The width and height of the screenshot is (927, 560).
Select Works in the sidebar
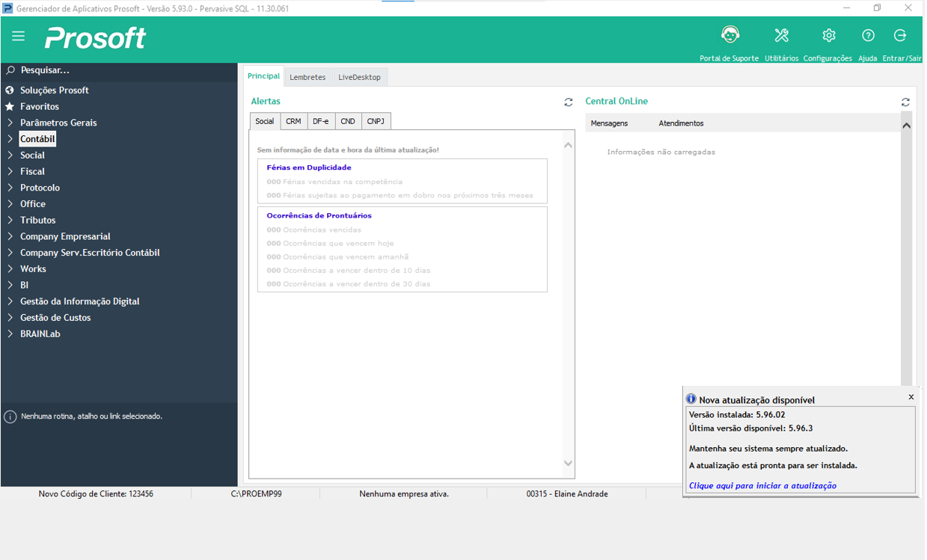tap(33, 269)
